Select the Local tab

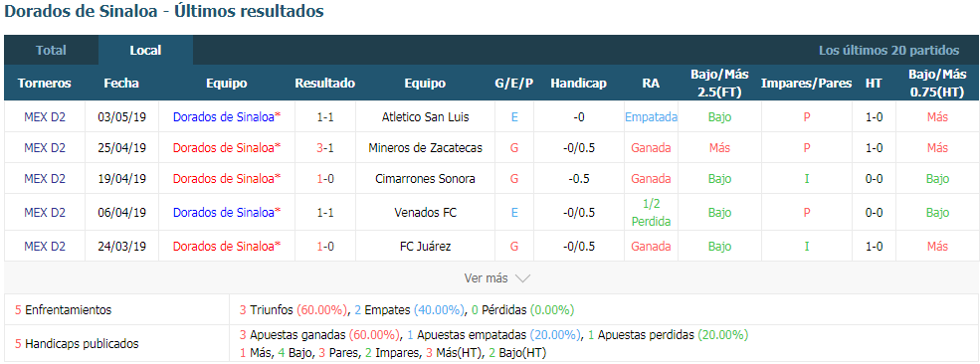(x=145, y=51)
